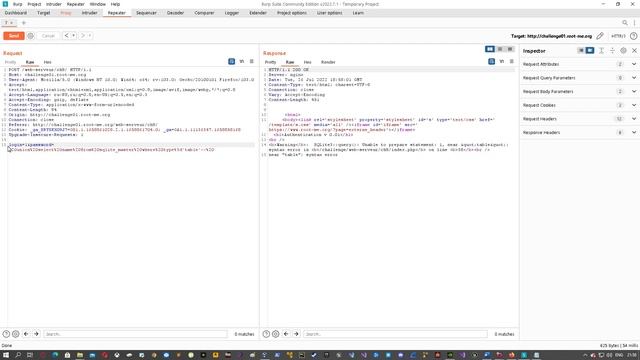Switch to the Sequencer tab

tap(146, 13)
